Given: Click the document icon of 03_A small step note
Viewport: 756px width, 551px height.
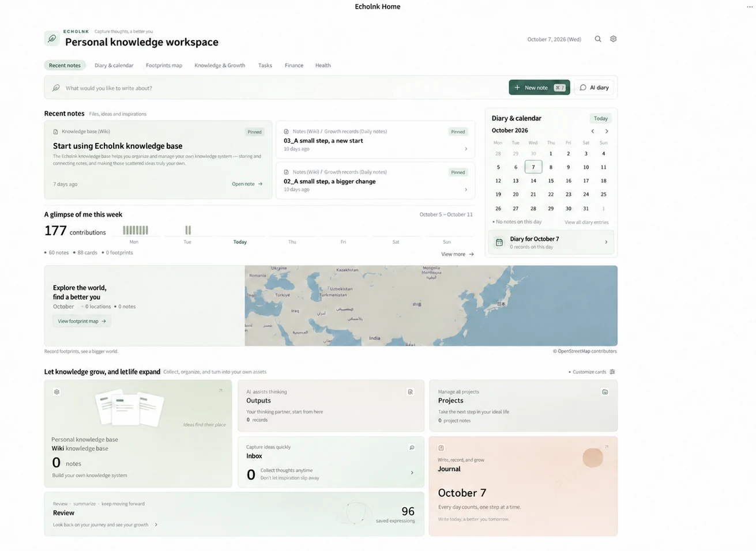Looking at the screenshot, I should [287, 131].
